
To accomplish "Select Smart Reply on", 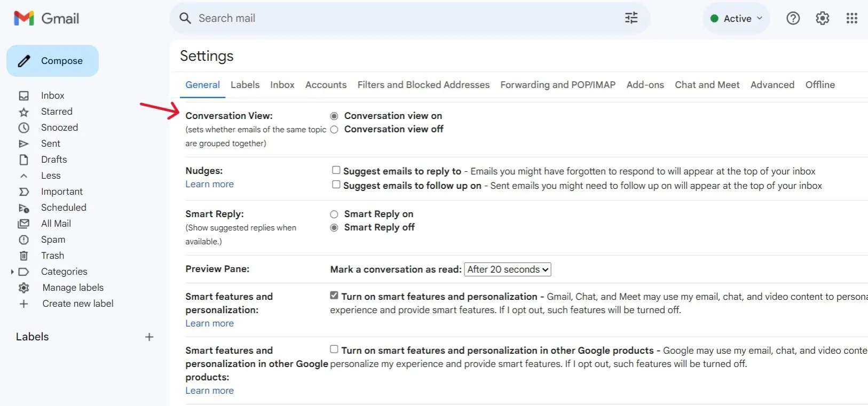I will click(334, 214).
